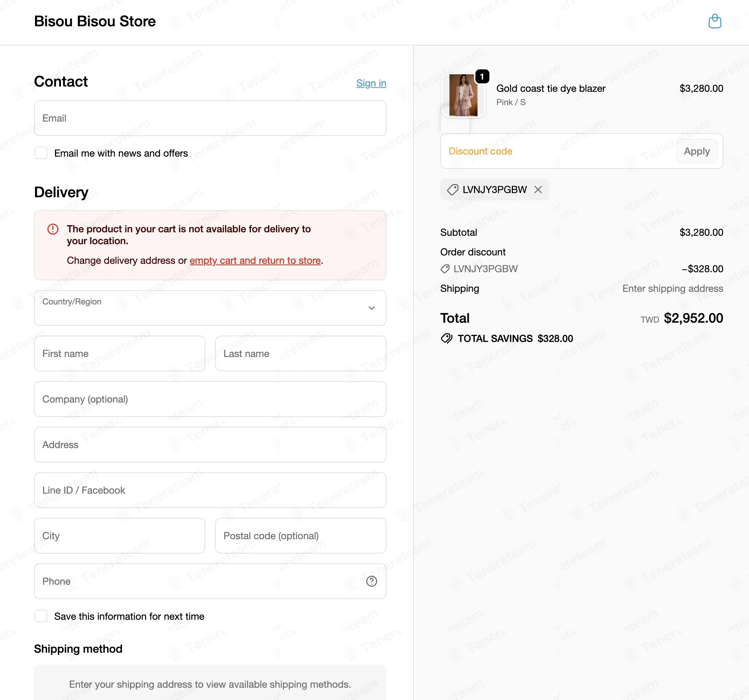The image size is (749, 700).
Task: Open the shopping bag cart icon
Action: pyautogui.click(x=715, y=21)
